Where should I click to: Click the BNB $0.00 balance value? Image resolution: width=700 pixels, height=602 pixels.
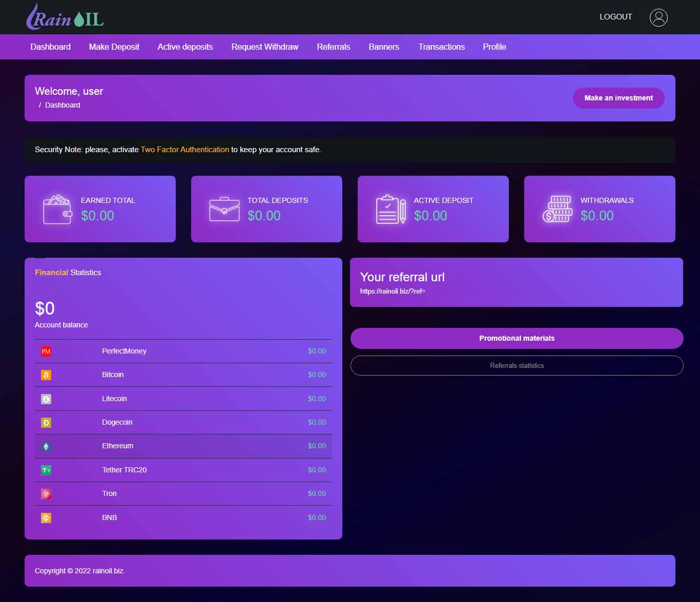[x=317, y=517]
